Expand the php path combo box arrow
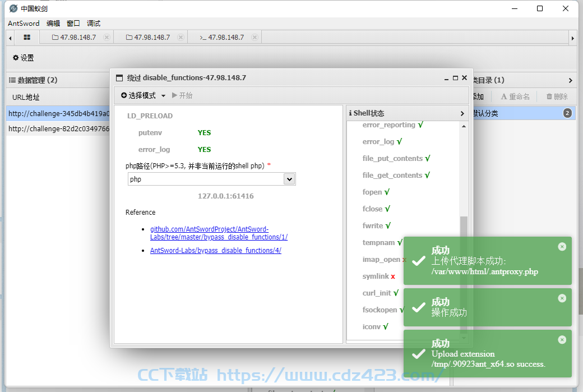583x392 pixels. (x=289, y=179)
